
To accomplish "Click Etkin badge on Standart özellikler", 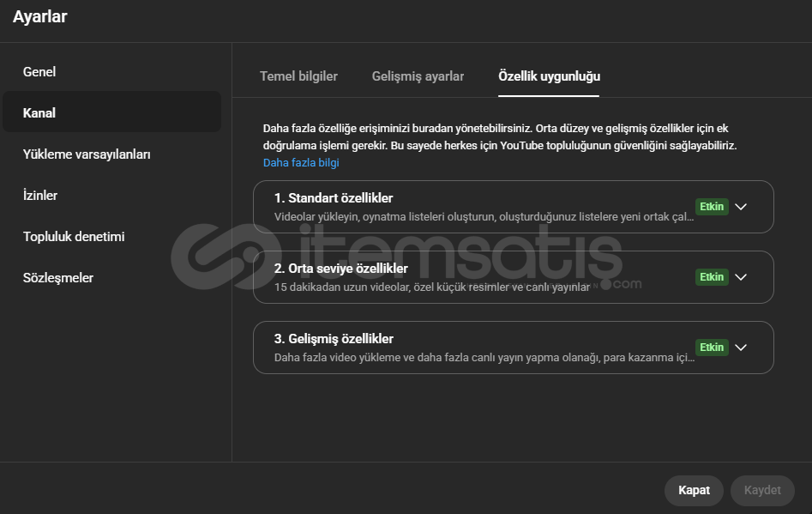I will pos(712,207).
